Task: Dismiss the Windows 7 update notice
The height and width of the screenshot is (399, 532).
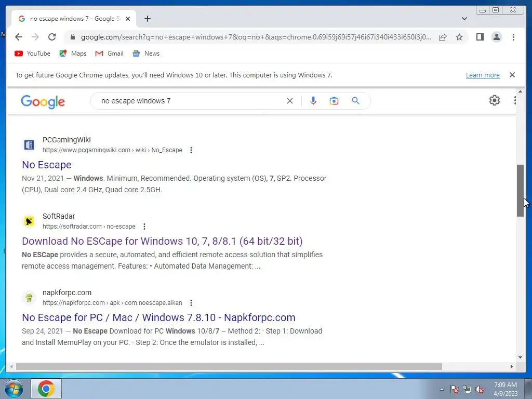Action: 512,75
